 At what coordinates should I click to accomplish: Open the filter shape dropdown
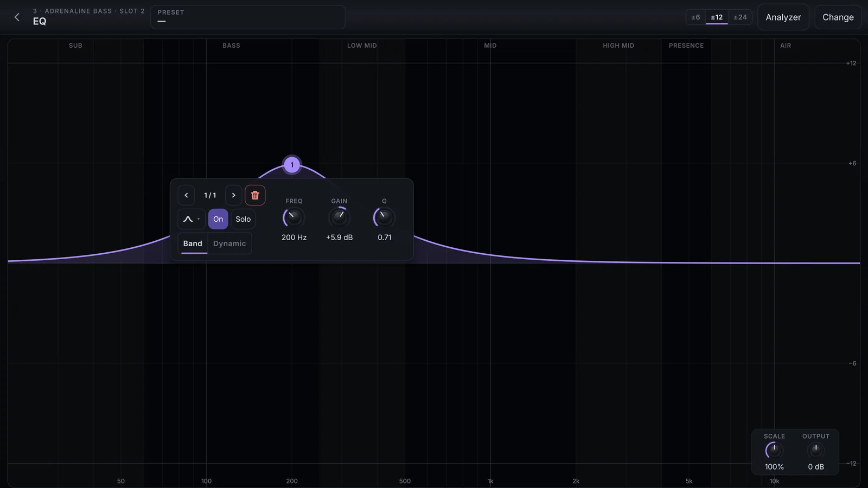[192, 219]
